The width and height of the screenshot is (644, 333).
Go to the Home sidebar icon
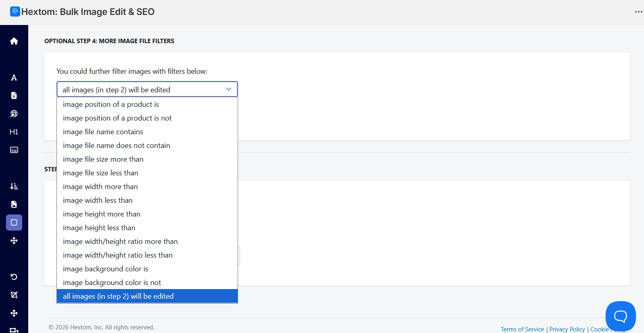[14, 41]
